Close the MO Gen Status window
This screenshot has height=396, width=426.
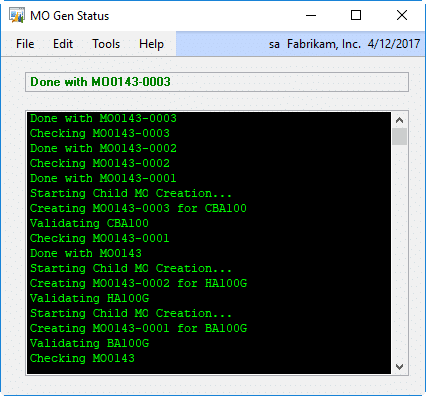(402, 15)
